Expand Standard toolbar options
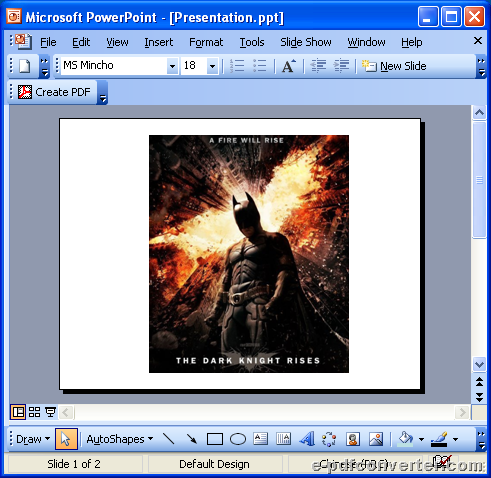The image size is (491, 478). coord(44,66)
